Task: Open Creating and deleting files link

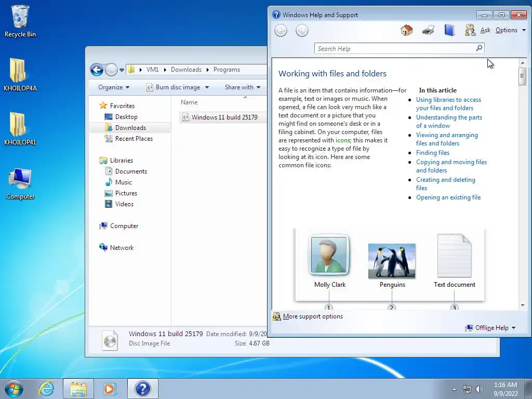Action: coord(445,184)
